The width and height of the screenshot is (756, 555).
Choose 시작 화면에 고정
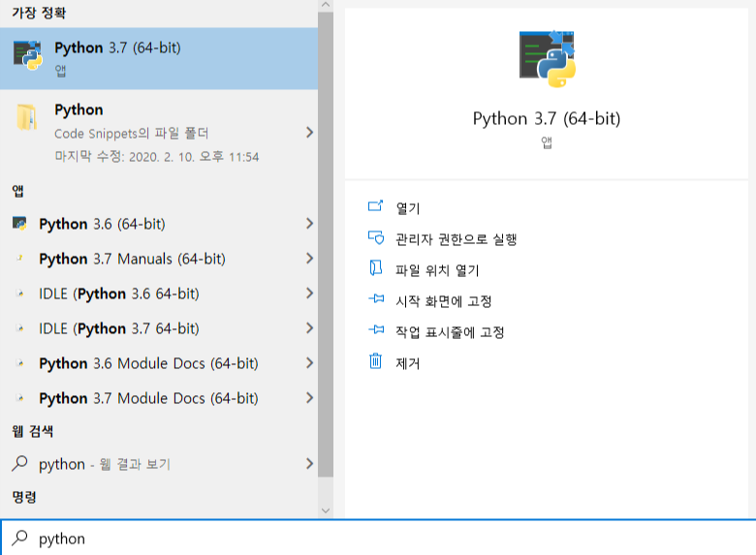[444, 301]
